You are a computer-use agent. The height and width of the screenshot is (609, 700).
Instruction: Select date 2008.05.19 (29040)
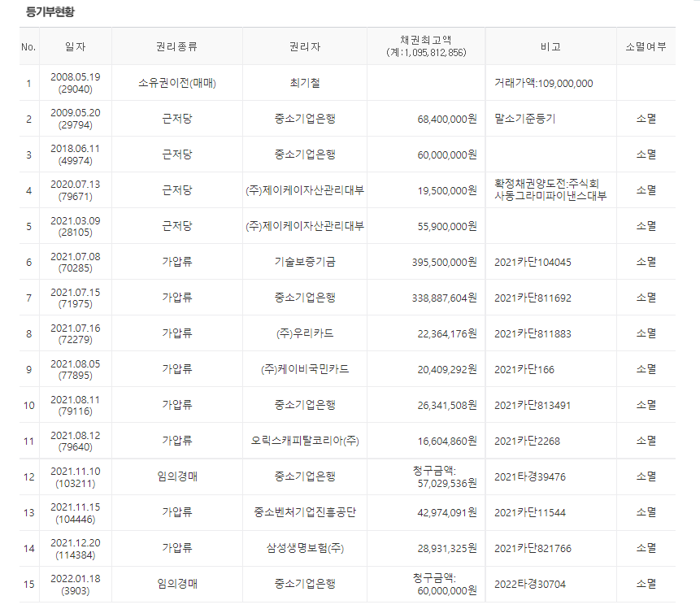click(75, 83)
